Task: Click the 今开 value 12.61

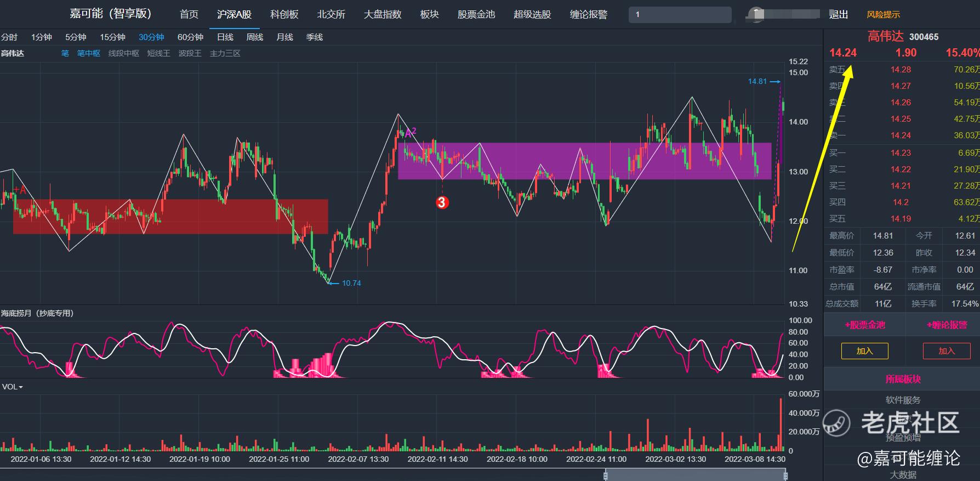Action: click(x=965, y=236)
